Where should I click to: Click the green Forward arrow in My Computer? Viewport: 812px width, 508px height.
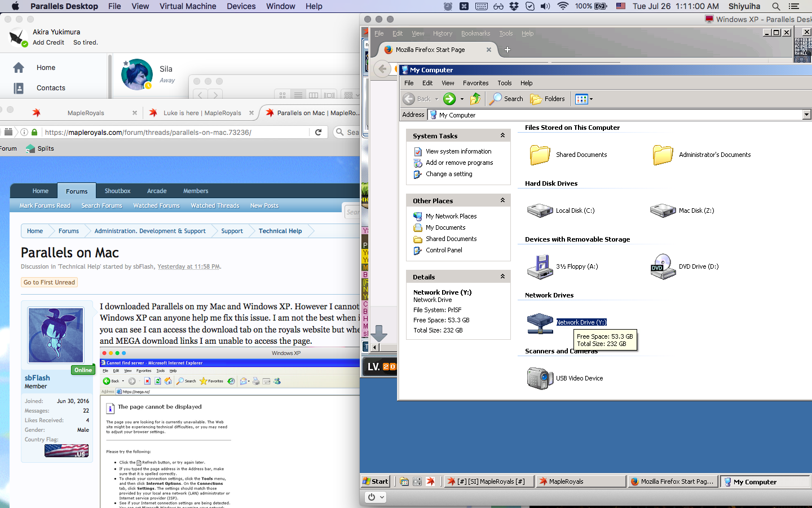(449, 99)
